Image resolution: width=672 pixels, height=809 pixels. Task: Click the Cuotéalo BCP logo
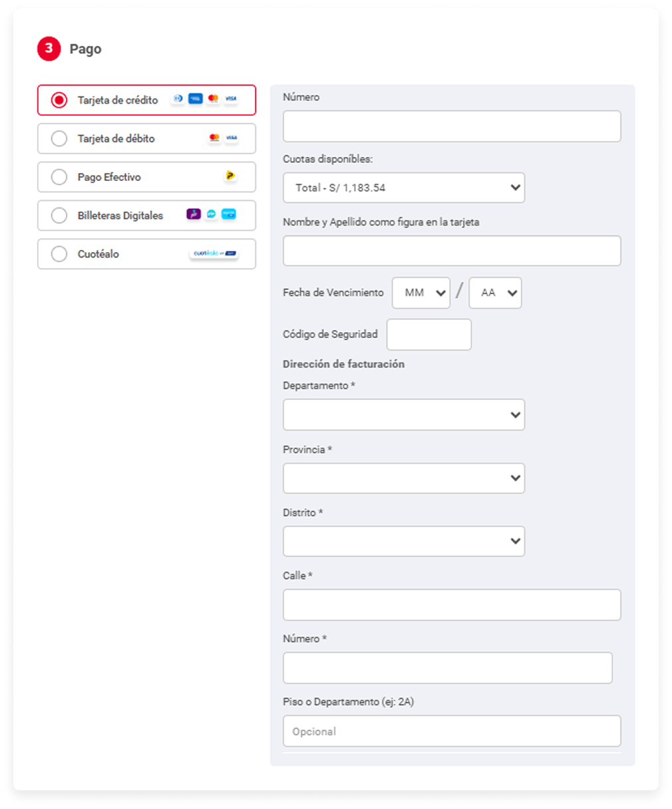coord(214,253)
